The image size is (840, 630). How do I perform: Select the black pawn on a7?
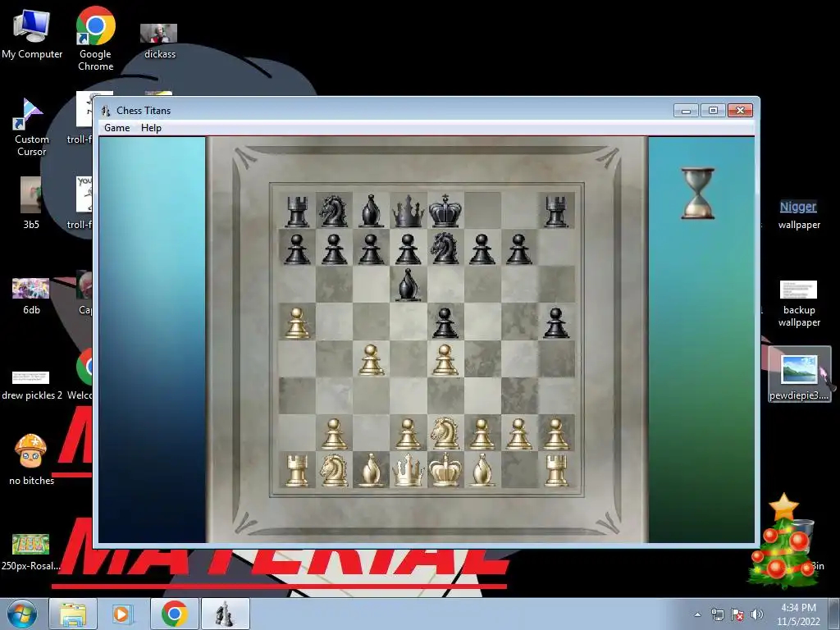297,249
